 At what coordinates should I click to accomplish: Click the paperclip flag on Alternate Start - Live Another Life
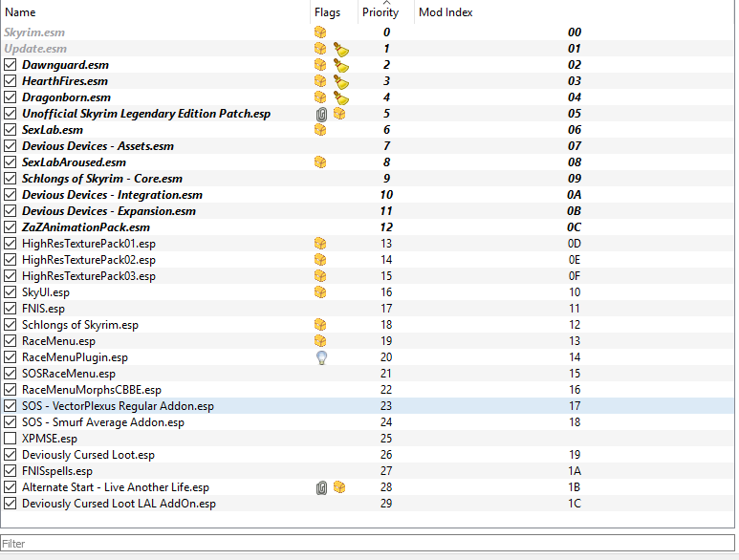[x=321, y=487]
